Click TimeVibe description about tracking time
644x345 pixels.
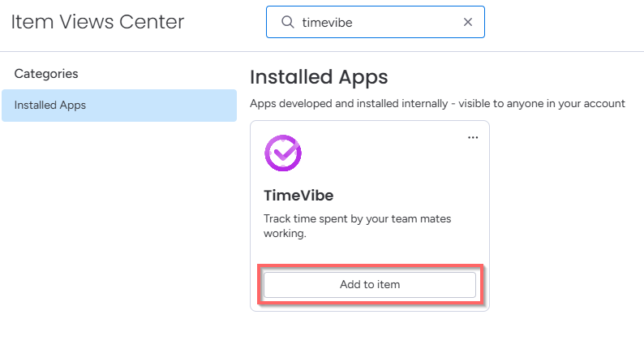click(x=358, y=226)
